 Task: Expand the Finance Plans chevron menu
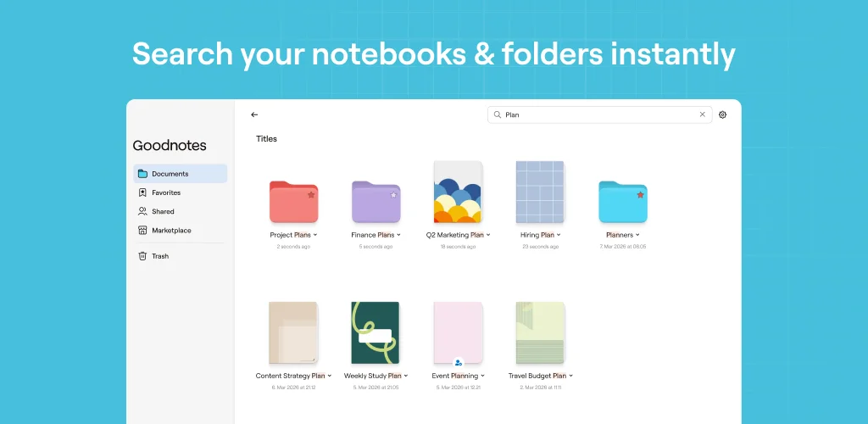(x=398, y=235)
